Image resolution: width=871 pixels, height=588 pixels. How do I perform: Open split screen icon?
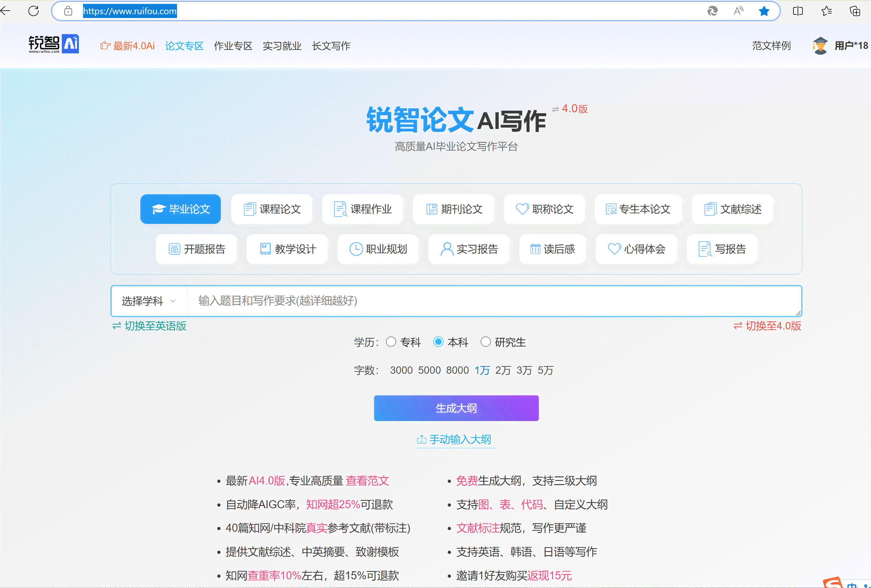pyautogui.click(x=798, y=11)
